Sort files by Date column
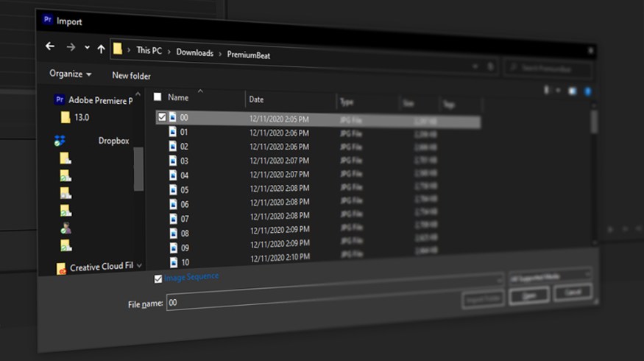 coord(256,99)
